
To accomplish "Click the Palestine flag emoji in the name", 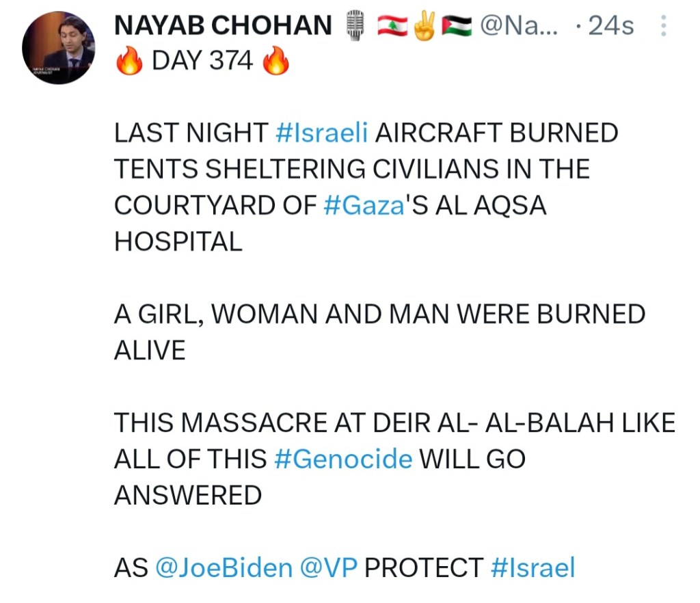I will (x=457, y=26).
